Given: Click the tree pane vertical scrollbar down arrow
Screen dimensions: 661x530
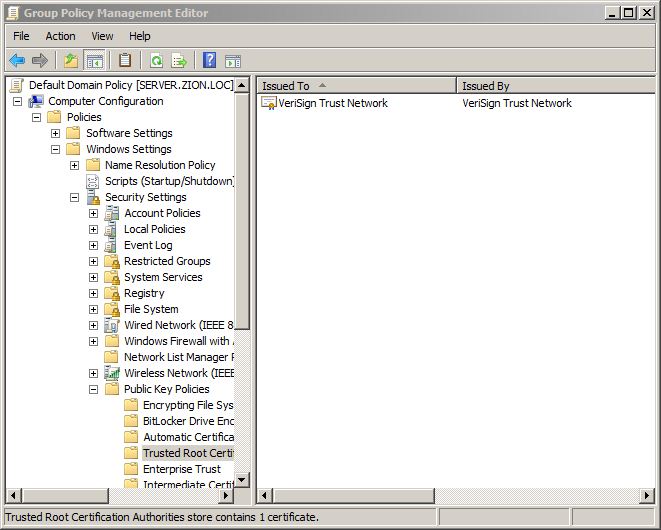Looking at the screenshot, I should (242, 480).
